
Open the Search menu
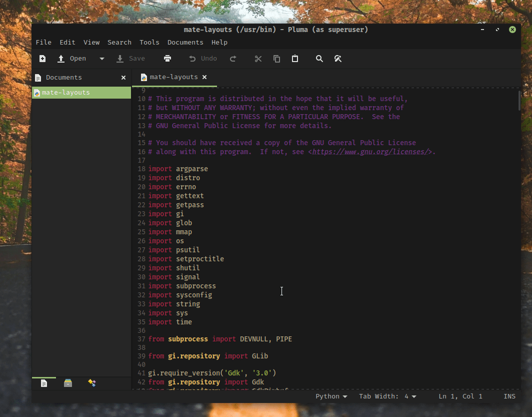[119, 43]
